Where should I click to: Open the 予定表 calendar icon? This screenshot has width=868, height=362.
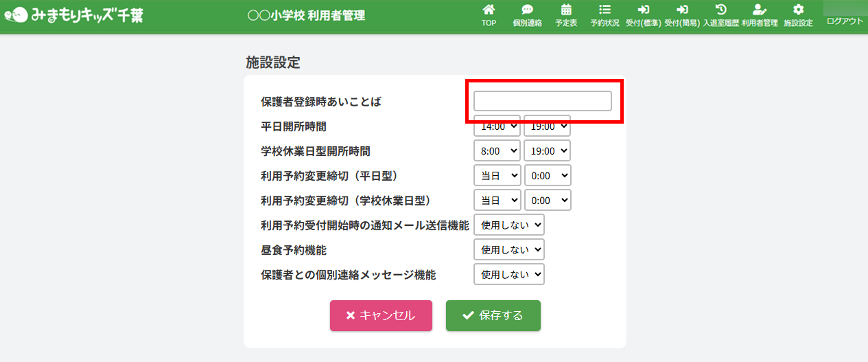coord(566,10)
